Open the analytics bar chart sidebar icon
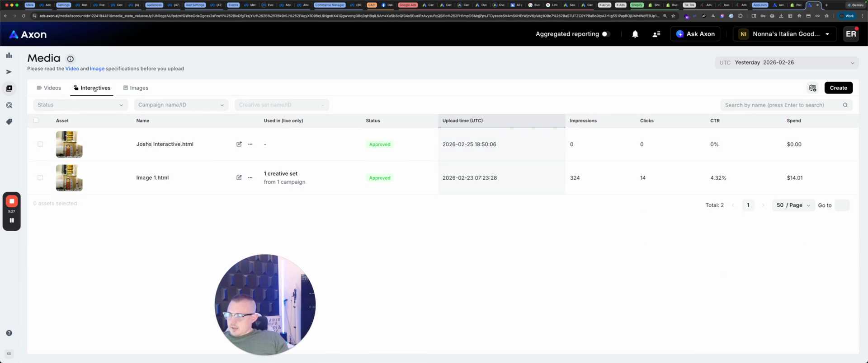 (x=9, y=55)
